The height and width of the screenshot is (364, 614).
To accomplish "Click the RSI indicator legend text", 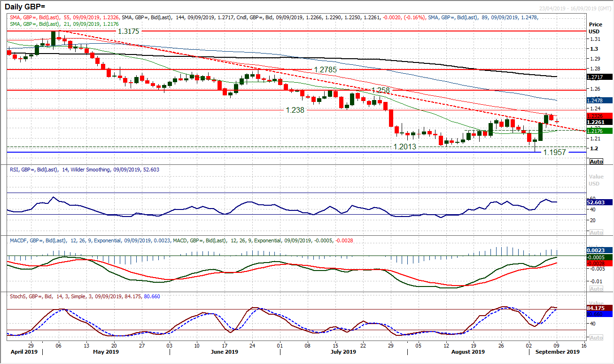I will (84, 170).
